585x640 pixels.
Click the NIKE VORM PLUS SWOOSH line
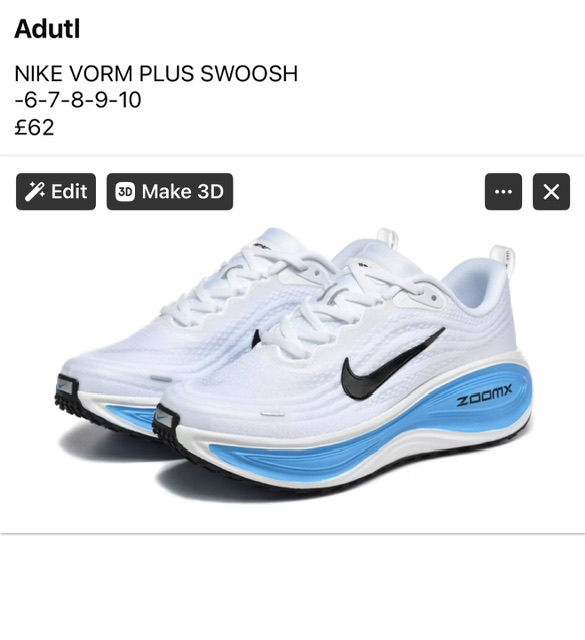(156, 73)
